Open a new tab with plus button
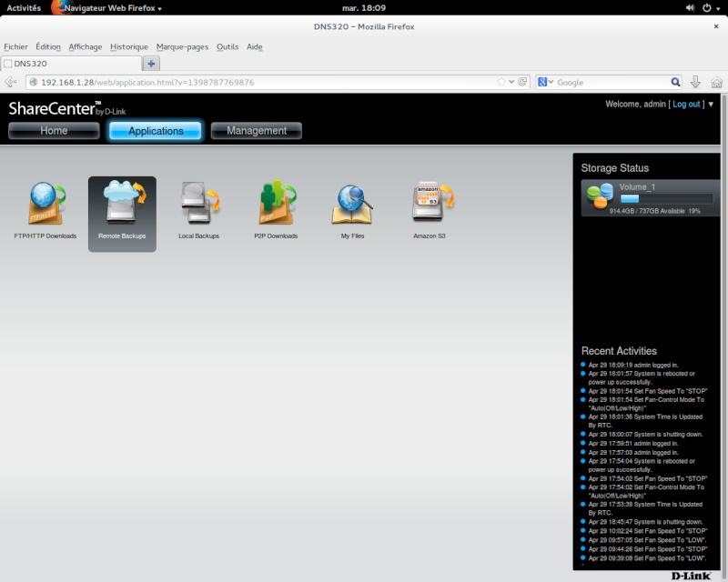The image size is (728, 582). point(151,64)
